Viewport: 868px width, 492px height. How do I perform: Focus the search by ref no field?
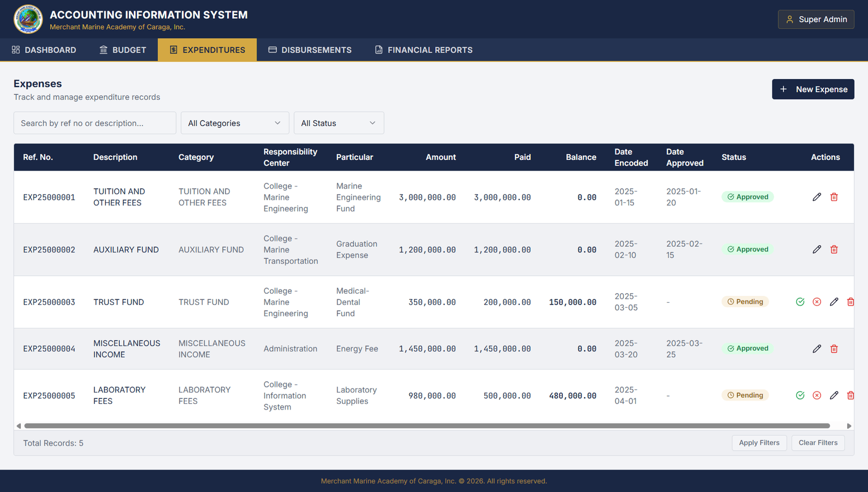pyautogui.click(x=95, y=123)
